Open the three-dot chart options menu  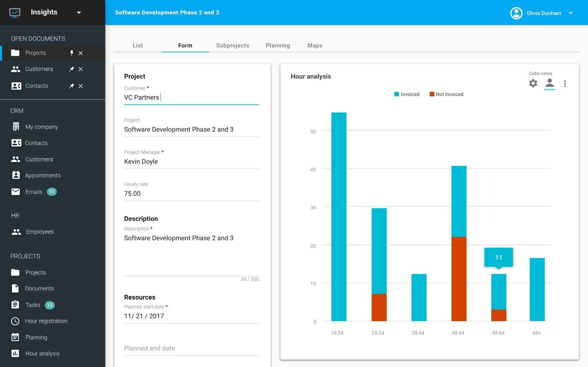(x=565, y=84)
